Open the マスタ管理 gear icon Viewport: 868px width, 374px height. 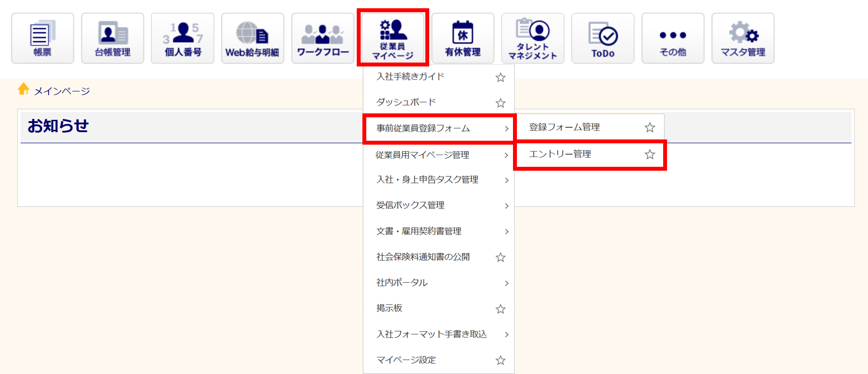[x=743, y=38]
